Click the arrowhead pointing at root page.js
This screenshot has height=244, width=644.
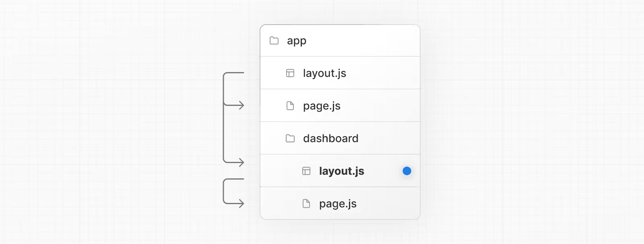[241, 105]
